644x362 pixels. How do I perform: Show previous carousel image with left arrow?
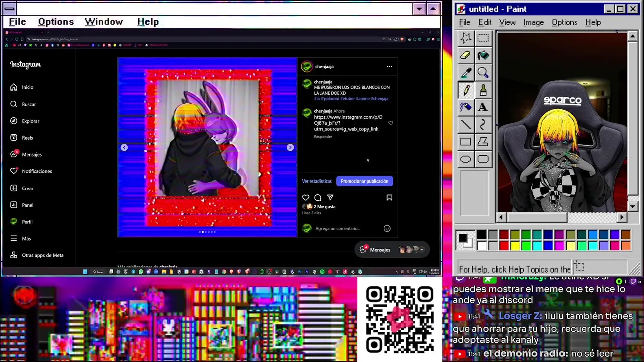(124, 147)
